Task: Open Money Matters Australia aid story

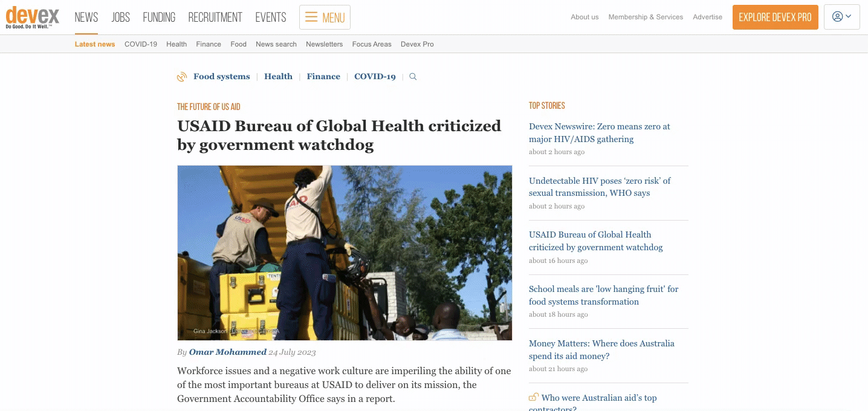Action: 601,349
